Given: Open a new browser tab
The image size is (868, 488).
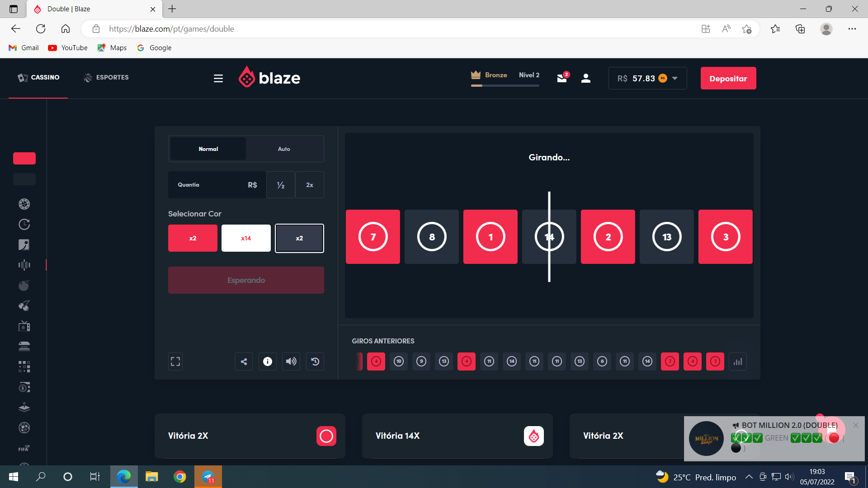Looking at the screenshot, I should (x=172, y=9).
